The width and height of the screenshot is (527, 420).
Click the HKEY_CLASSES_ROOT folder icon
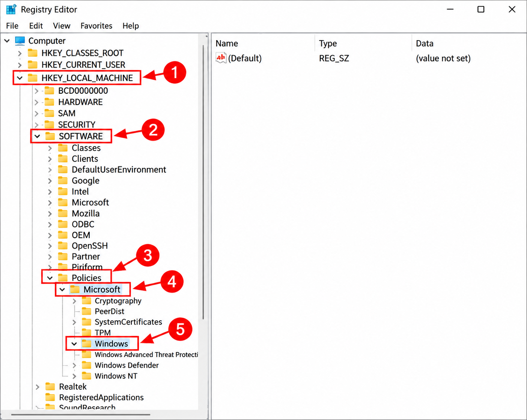pyautogui.click(x=33, y=53)
